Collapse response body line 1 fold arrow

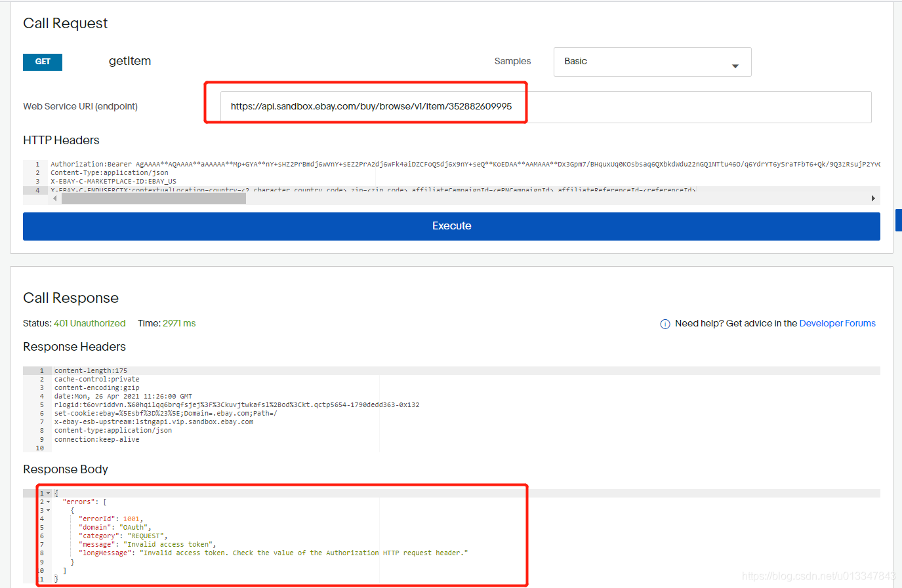pos(48,493)
